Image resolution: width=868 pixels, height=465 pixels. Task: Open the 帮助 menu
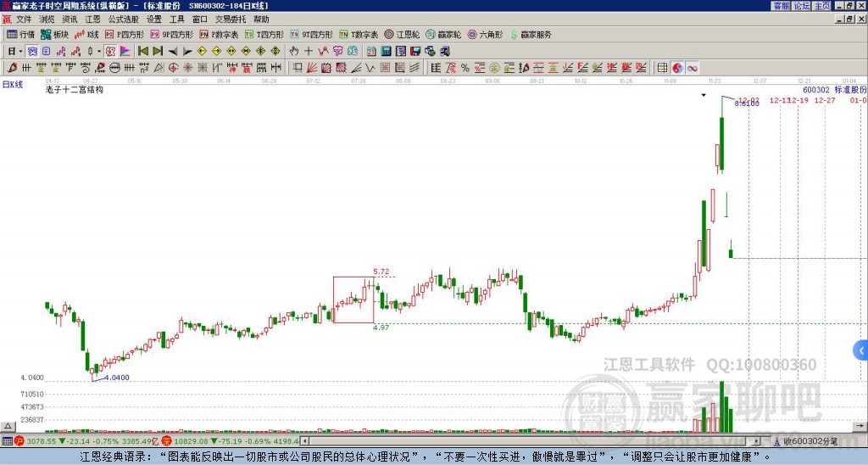coord(261,20)
